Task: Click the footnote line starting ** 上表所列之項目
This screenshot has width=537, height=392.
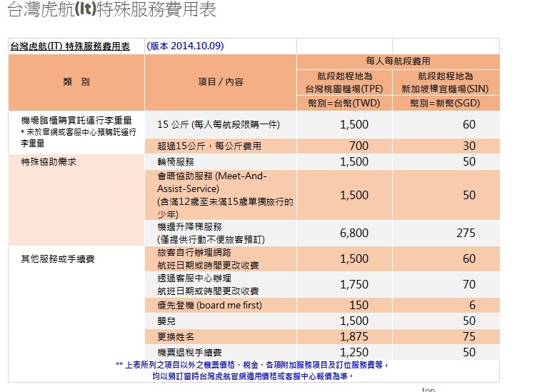Action: [252, 366]
